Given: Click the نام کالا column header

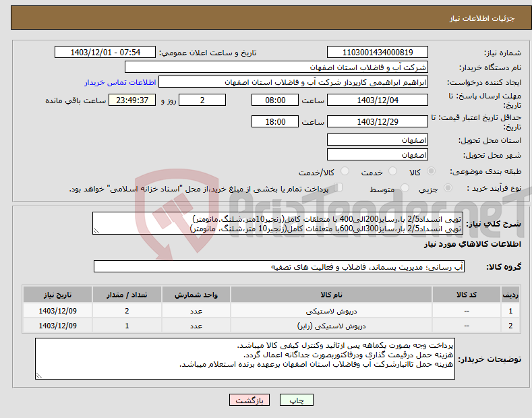Looking at the screenshot, I should coord(331,295).
